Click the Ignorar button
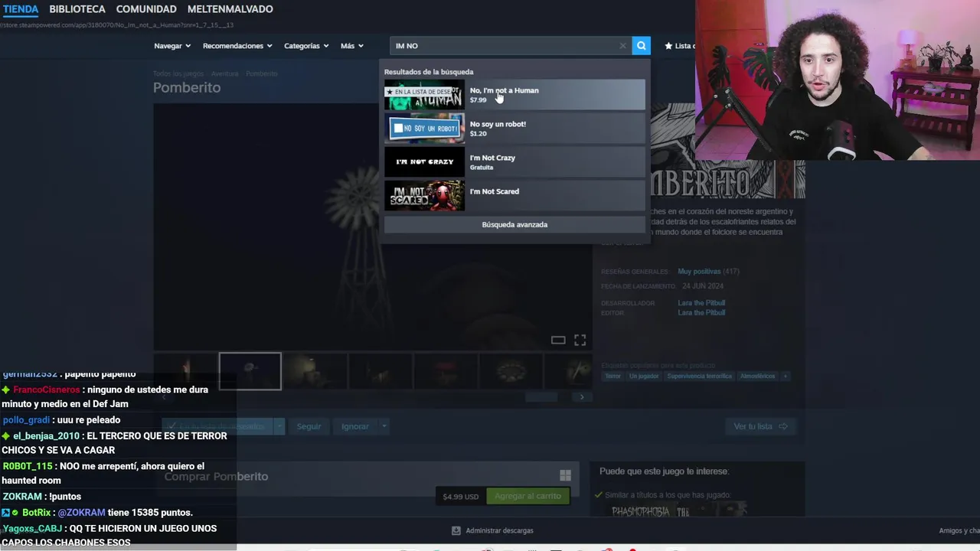980x551 pixels. (x=354, y=426)
